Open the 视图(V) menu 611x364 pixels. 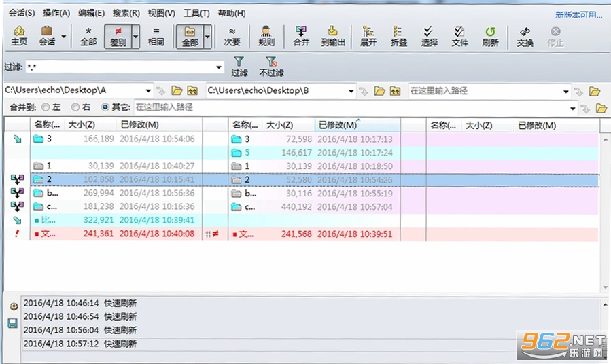click(161, 13)
